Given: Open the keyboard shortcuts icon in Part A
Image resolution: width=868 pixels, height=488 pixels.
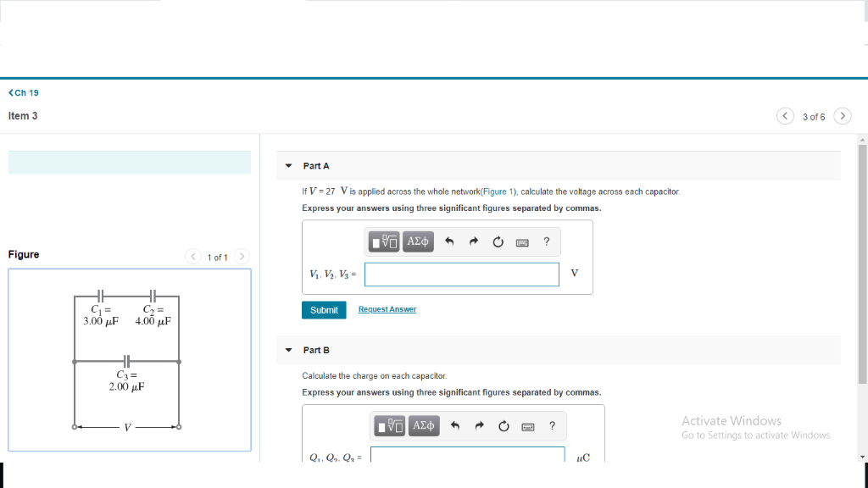Looking at the screenshot, I should point(522,241).
